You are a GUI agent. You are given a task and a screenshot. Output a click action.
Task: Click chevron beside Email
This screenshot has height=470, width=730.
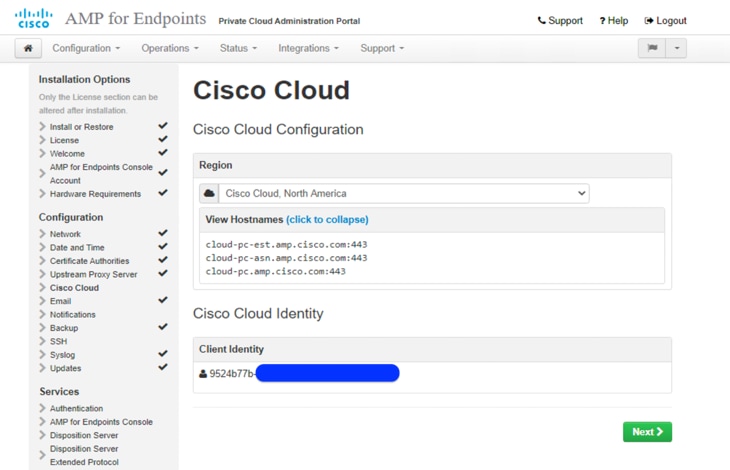click(42, 301)
